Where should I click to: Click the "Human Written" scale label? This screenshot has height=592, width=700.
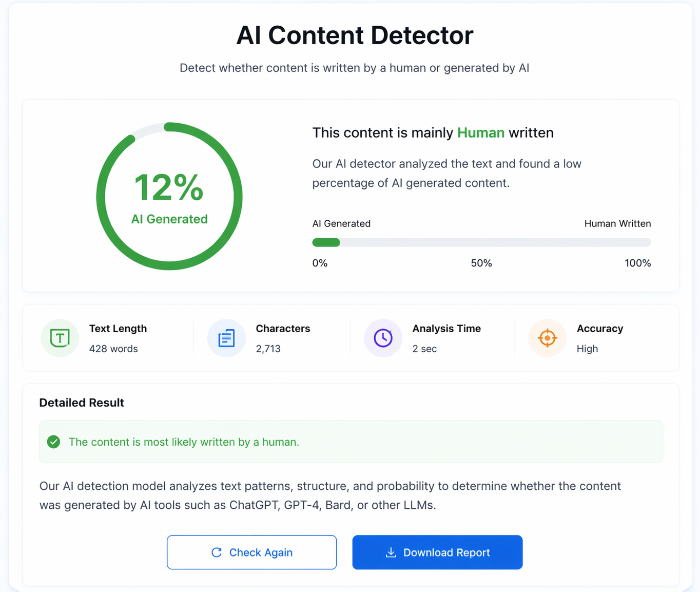point(617,224)
